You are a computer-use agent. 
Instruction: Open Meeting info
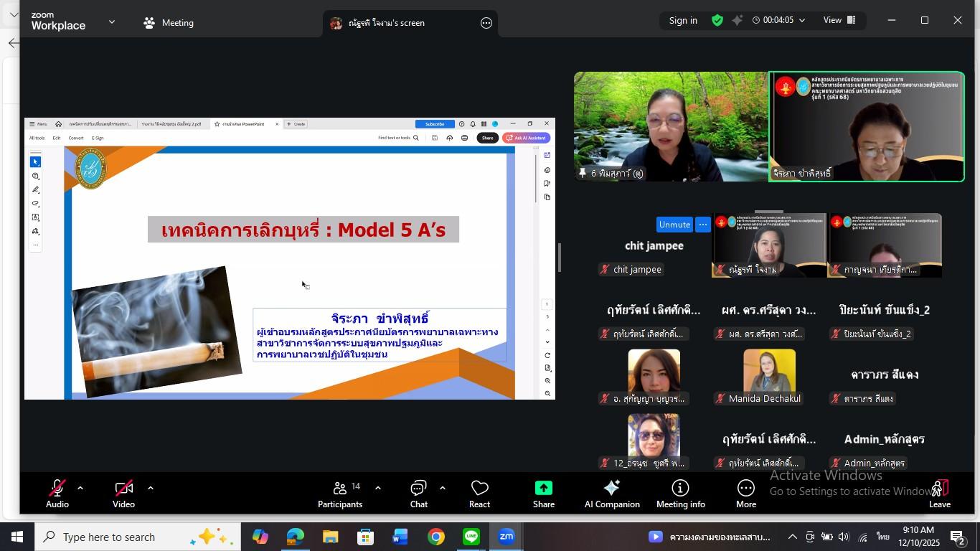coord(680,494)
